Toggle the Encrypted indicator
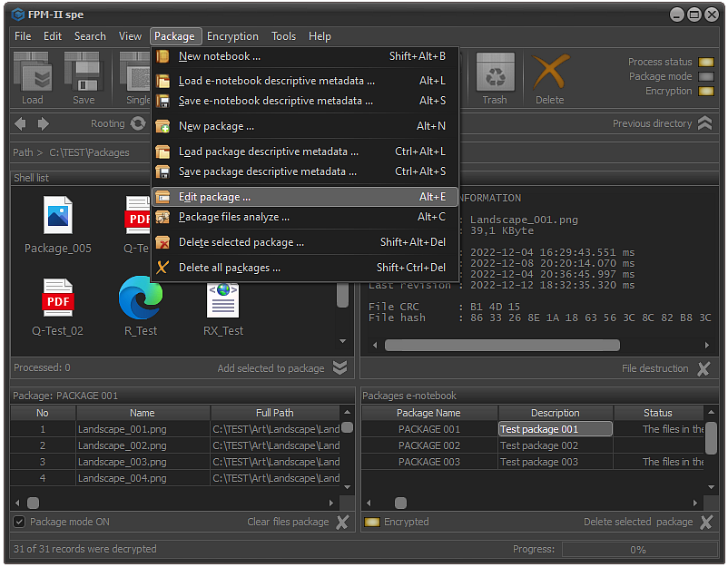The image size is (728, 567). tap(372, 522)
